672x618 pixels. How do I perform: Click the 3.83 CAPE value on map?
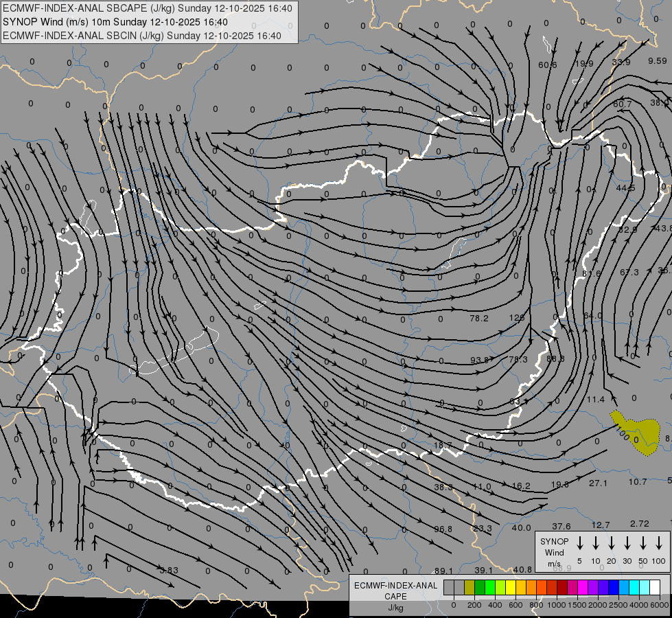pos(169,571)
